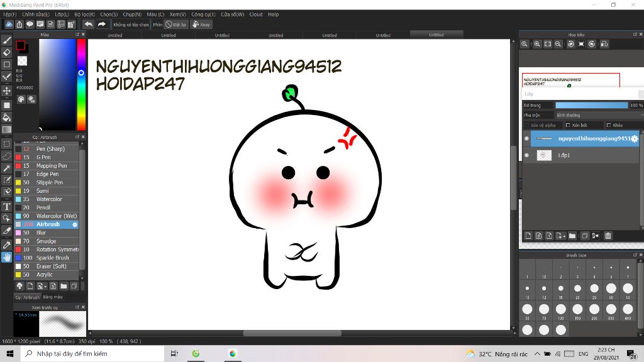The width and height of the screenshot is (644, 362).
Task: Enable the Bảo vệ alpha checkbox
Action: click(528, 125)
